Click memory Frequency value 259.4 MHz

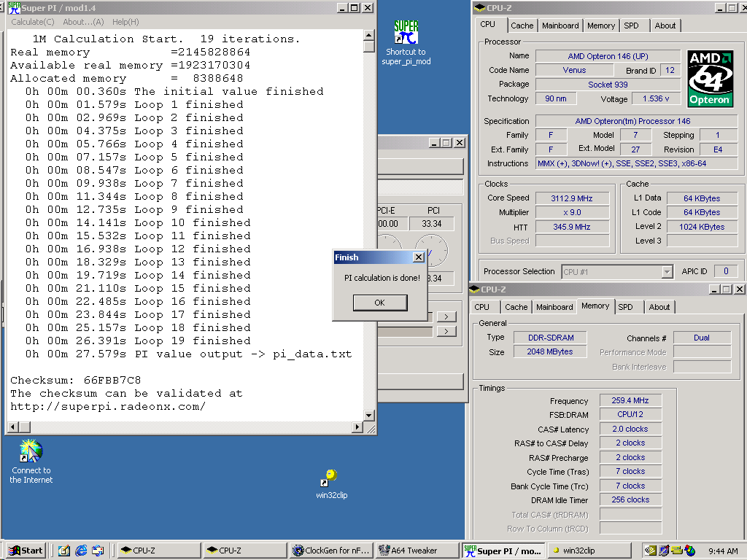click(630, 400)
